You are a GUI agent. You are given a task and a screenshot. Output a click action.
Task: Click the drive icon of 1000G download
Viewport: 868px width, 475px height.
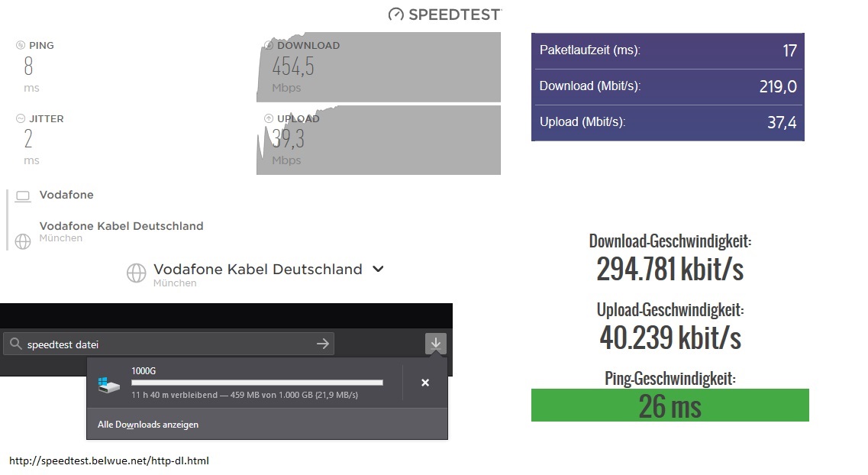click(109, 384)
